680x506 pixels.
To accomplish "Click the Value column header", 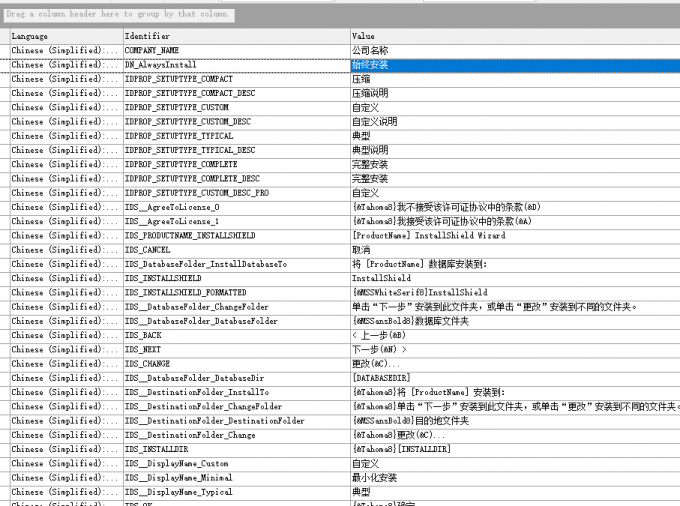I will (515, 36).
